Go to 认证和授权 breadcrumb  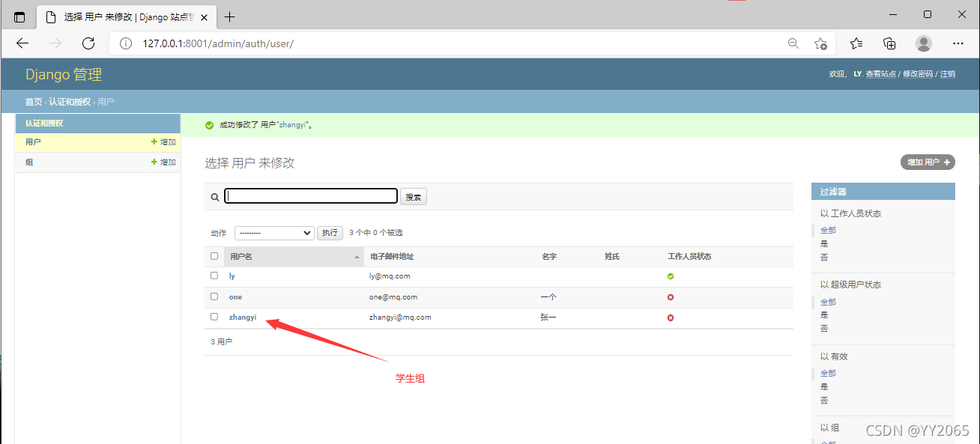click(x=70, y=102)
